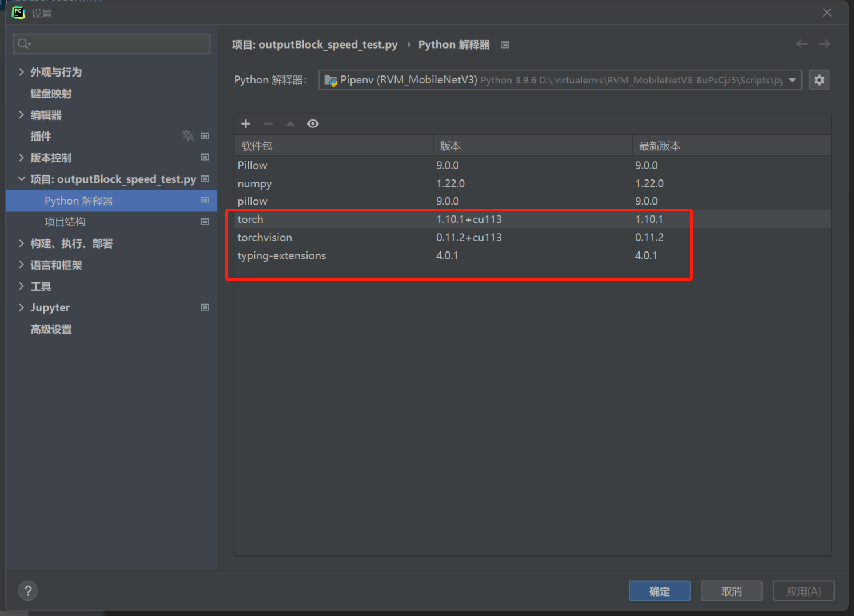This screenshot has width=854, height=616.
Task: Click the uninstall package minus icon
Action: 268,123
